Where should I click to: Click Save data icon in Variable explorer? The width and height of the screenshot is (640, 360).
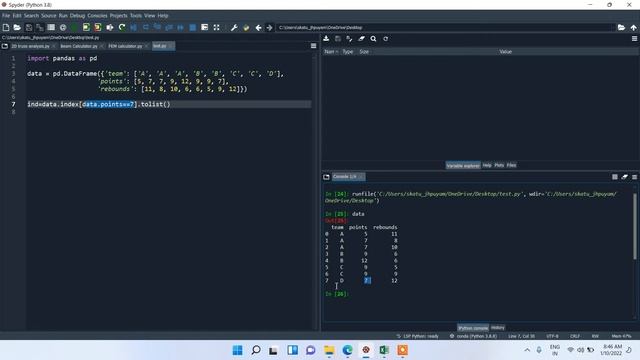point(338,39)
